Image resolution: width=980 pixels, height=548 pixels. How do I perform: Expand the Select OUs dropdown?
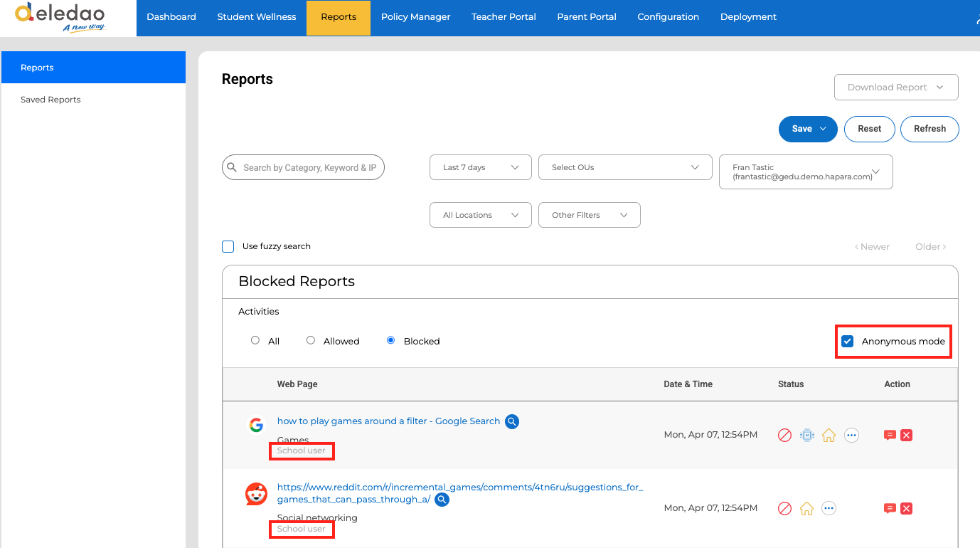pos(625,167)
